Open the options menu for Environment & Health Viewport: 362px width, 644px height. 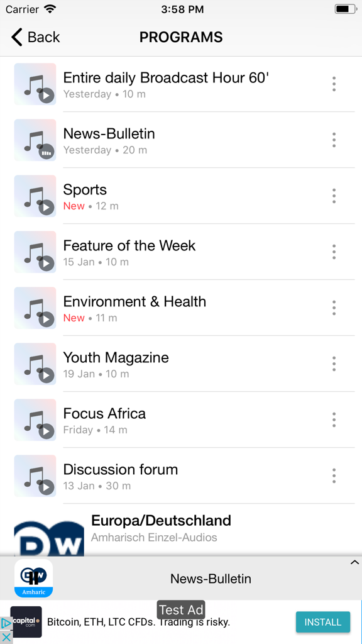pyautogui.click(x=334, y=308)
